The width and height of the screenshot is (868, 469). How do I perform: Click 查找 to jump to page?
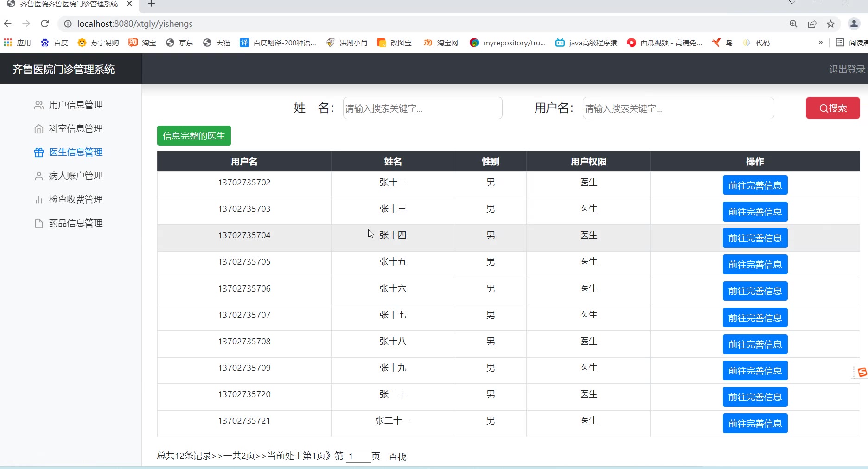point(397,457)
